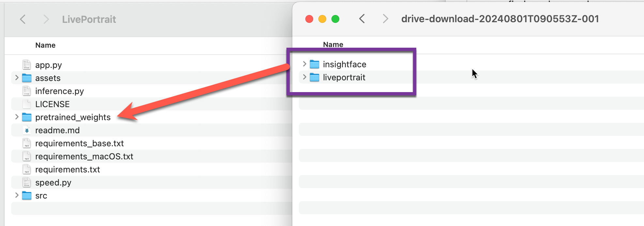Select requirements_base.txt file name

pos(80,143)
